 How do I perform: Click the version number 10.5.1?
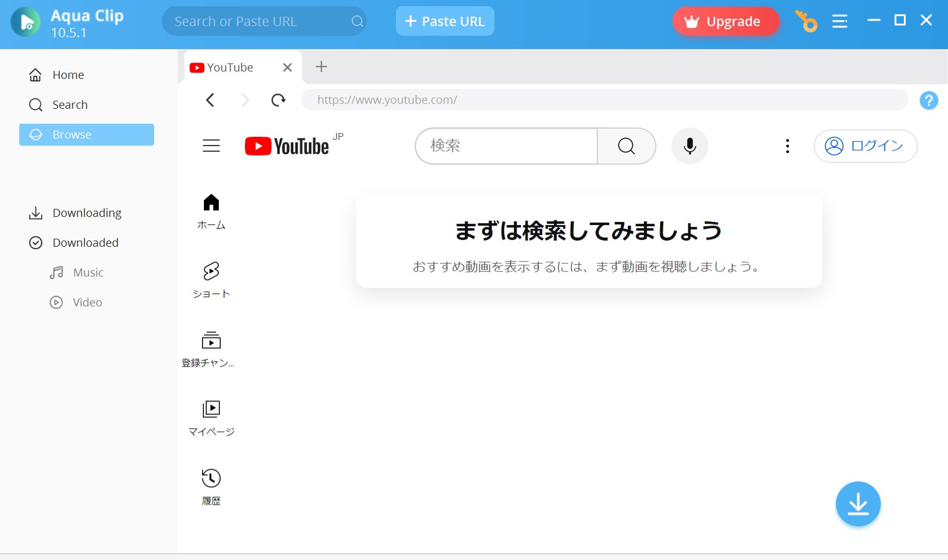tap(69, 33)
